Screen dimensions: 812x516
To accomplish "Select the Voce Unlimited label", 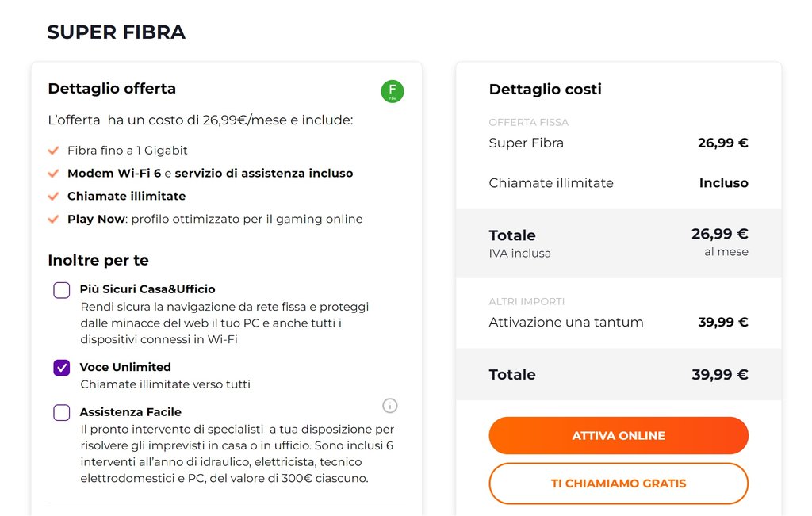I will coord(125,367).
